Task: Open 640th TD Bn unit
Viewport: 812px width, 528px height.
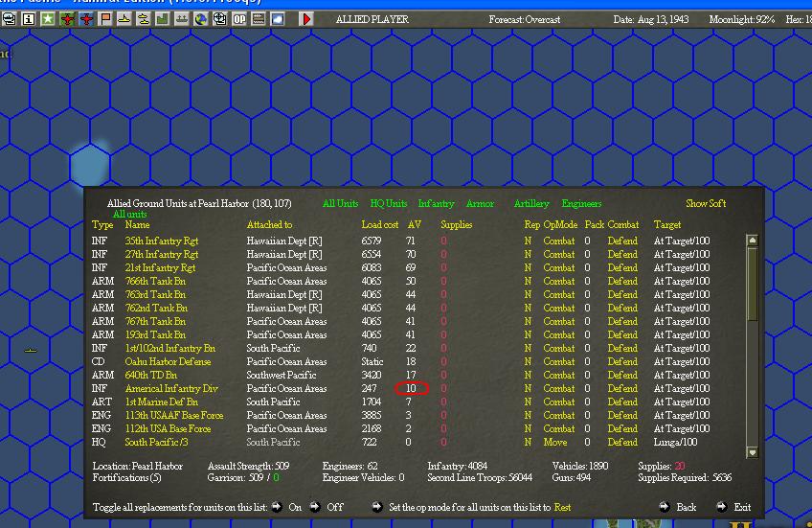Action: pos(151,375)
